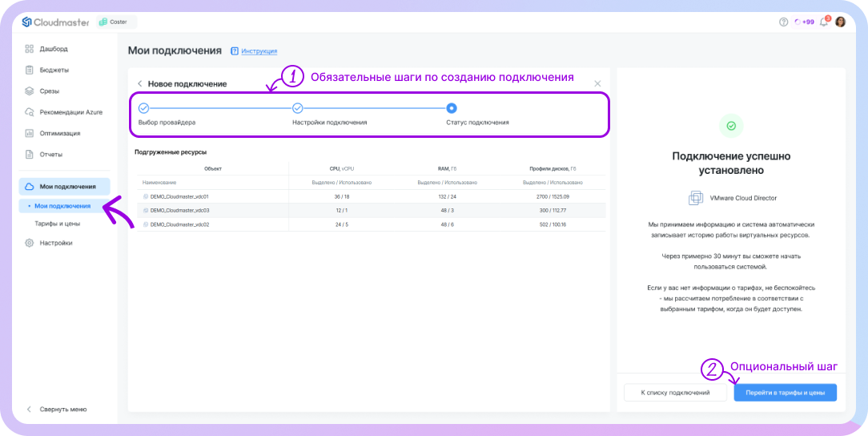868x436 pixels.
Task: Collapse the Мои подключения sidebar section
Action: click(64, 187)
